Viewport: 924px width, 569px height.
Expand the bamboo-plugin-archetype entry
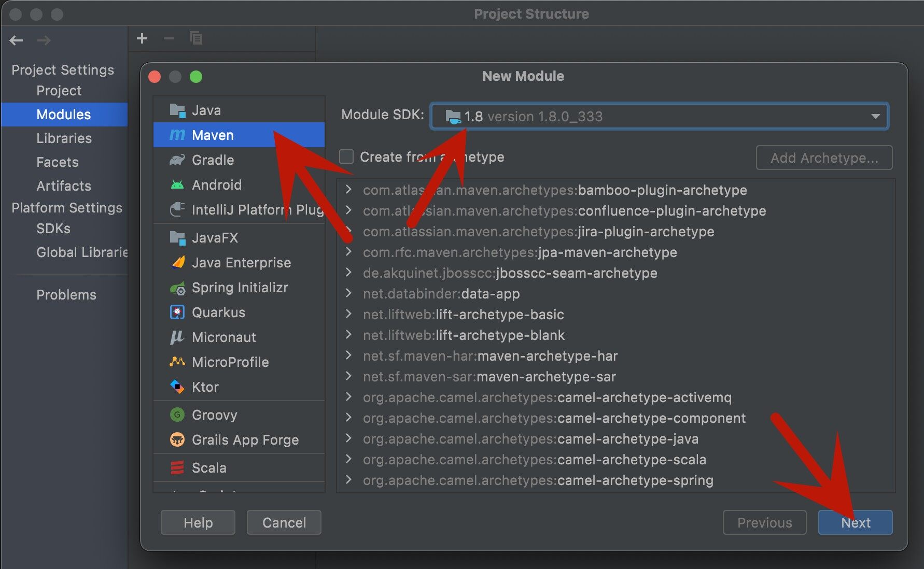[349, 190]
